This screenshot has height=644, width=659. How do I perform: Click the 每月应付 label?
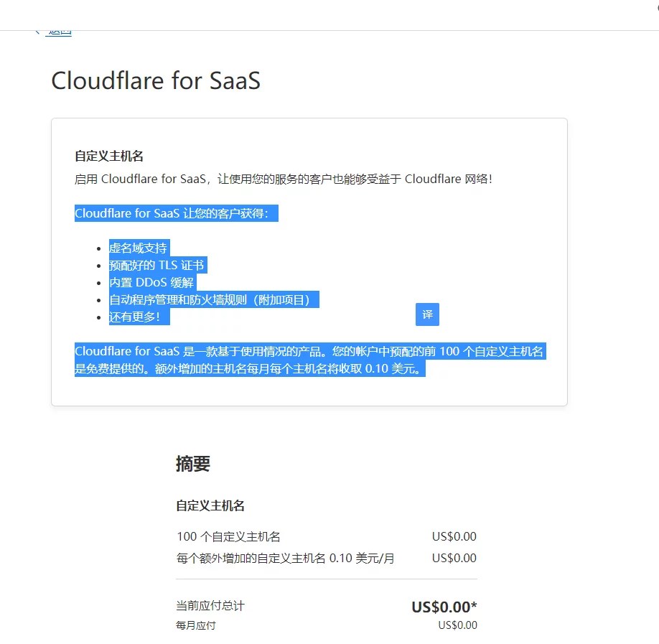[x=196, y=625]
